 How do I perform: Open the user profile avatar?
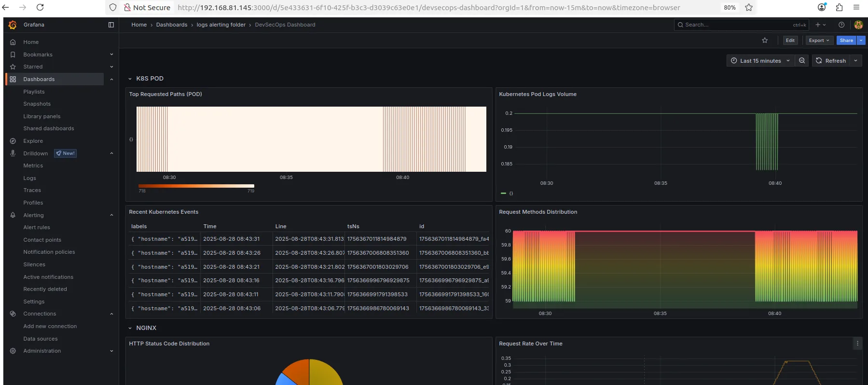click(x=858, y=25)
